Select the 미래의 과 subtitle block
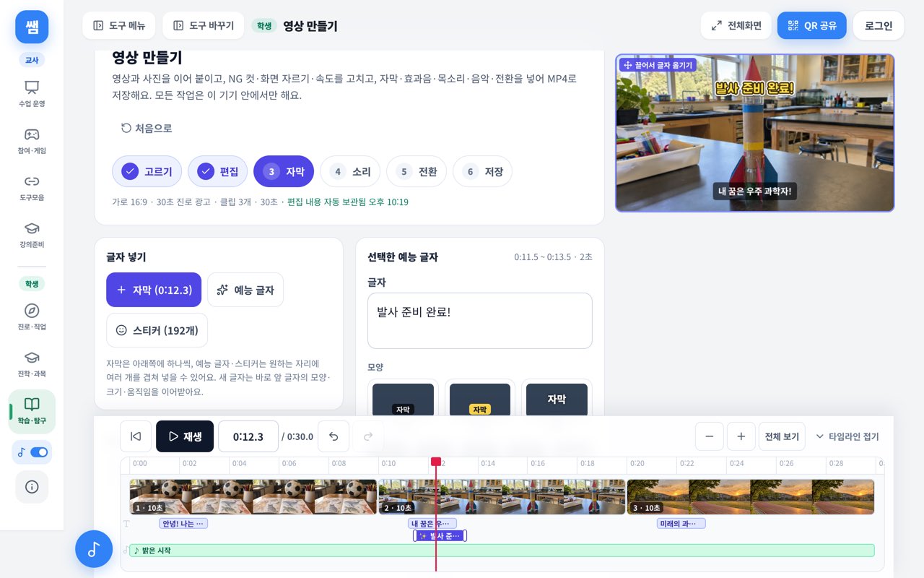 tap(681, 524)
